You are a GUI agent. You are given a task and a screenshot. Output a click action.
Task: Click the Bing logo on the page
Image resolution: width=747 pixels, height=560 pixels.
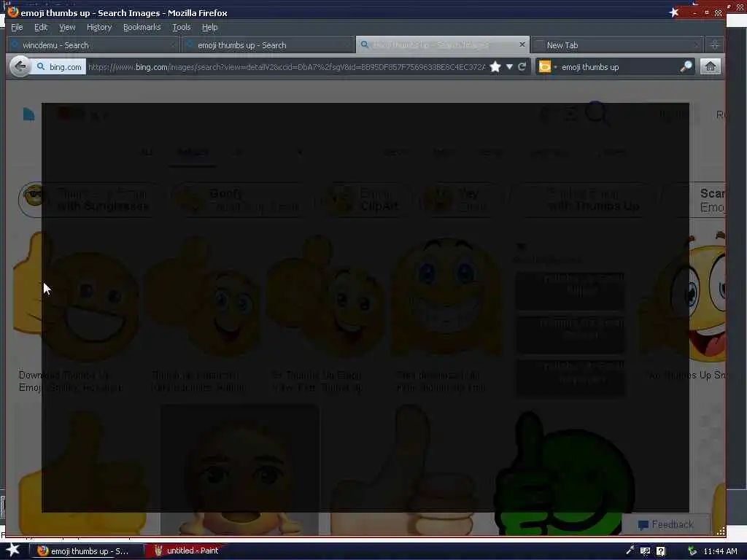(29, 114)
